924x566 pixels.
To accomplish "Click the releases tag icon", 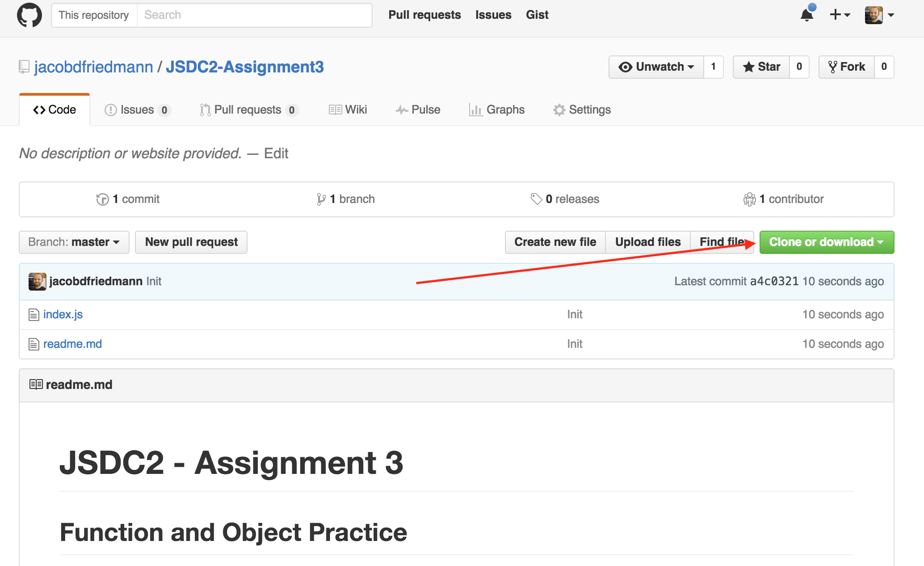I will [x=536, y=199].
